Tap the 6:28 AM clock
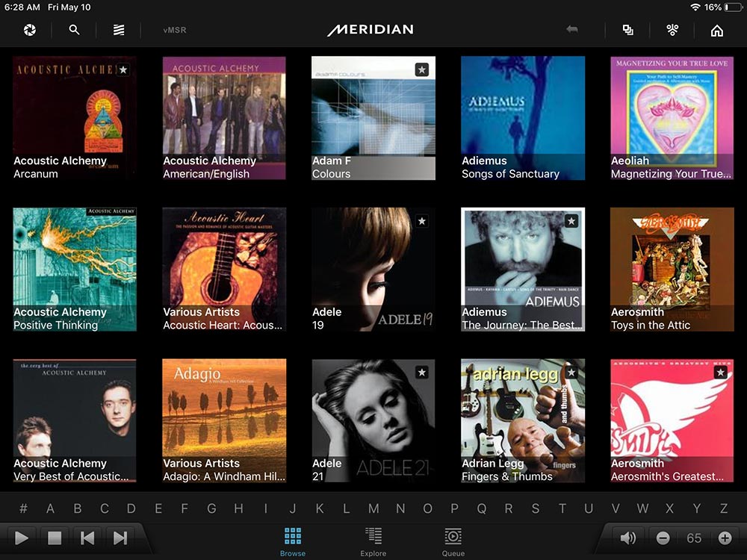747x560 pixels. [21, 7]
